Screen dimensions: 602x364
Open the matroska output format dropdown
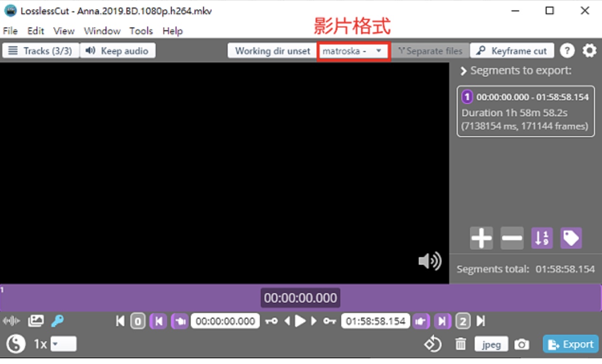coord(354,51)
